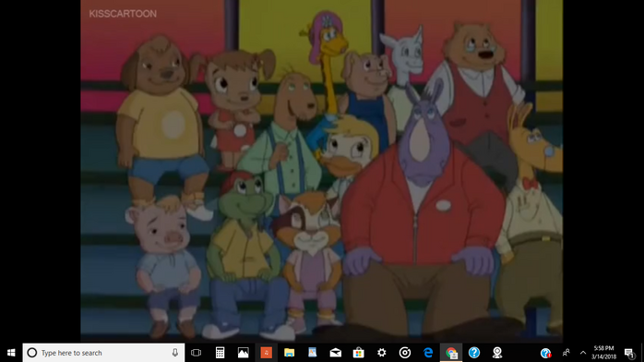The image size is (644, 362).
Task: Open File Explorer from the taskbar
Action: click(289, 353)
